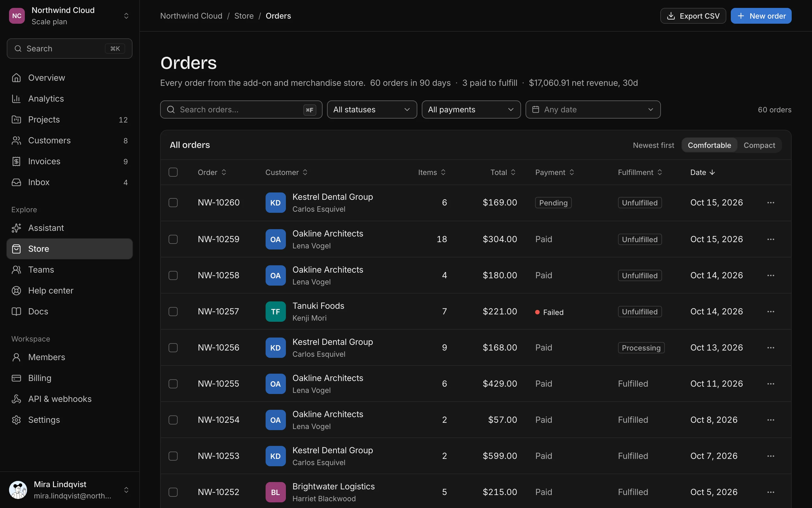
Task: Open the Inbox
Action: [x=69, y=182]
